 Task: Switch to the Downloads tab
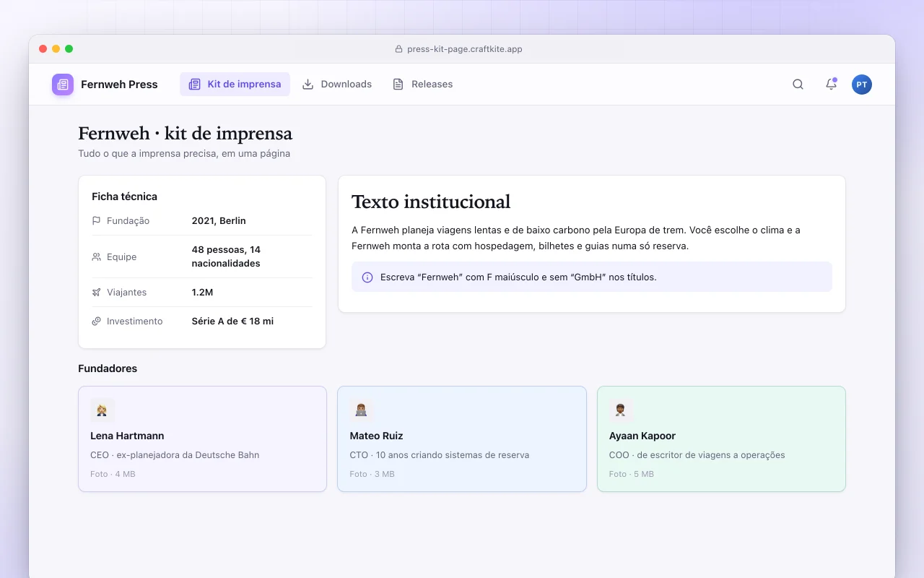click(x=337, y=85)
